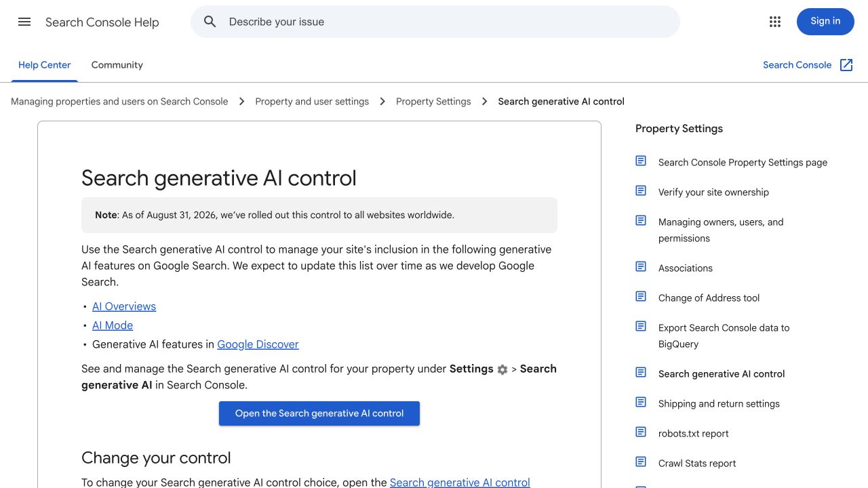868x488 pixels.
Task: Open the robots.txt report article
Action: tap(693, 434)
